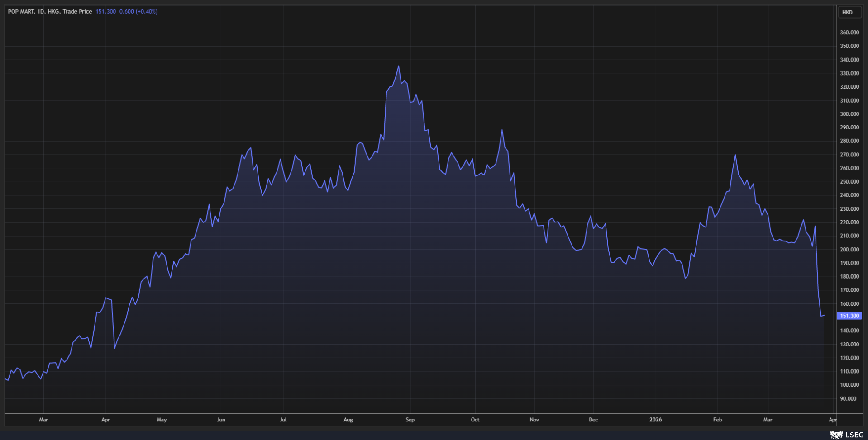
Task: Click the Feb label on time axis
Action: (717, 420)
